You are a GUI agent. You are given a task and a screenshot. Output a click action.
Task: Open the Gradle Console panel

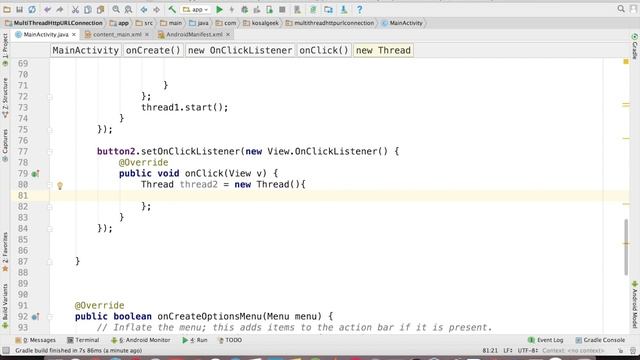coord(600,340)
